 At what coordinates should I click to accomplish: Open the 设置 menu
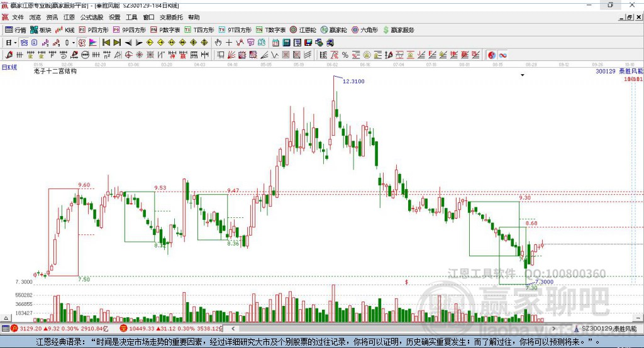[x=114, y=17]
